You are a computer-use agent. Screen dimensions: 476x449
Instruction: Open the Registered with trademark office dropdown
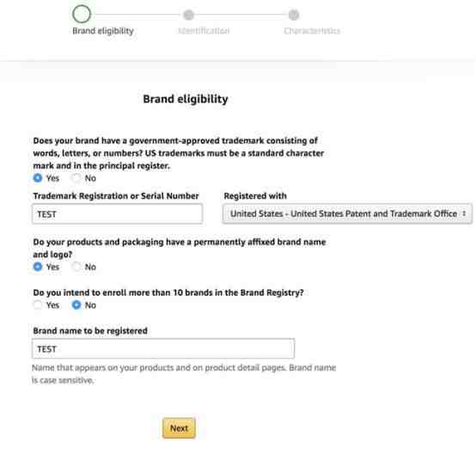pos(347,213)
